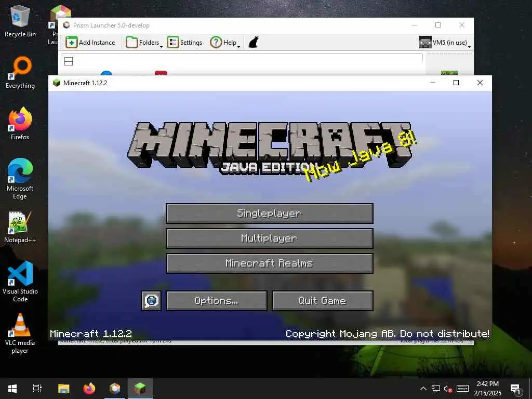Click the Prism Launcher title bar icon
This screenshot has width=532, height=399.
pos(66,25)
